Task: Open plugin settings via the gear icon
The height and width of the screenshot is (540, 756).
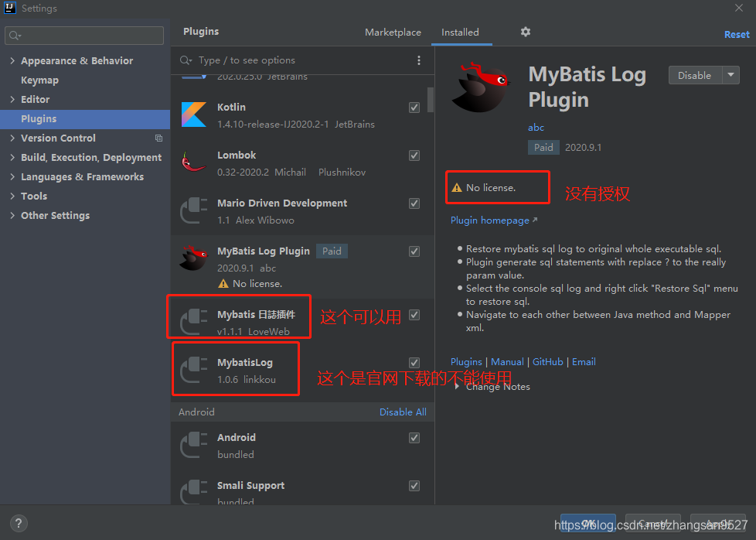Action: [526, 32]
